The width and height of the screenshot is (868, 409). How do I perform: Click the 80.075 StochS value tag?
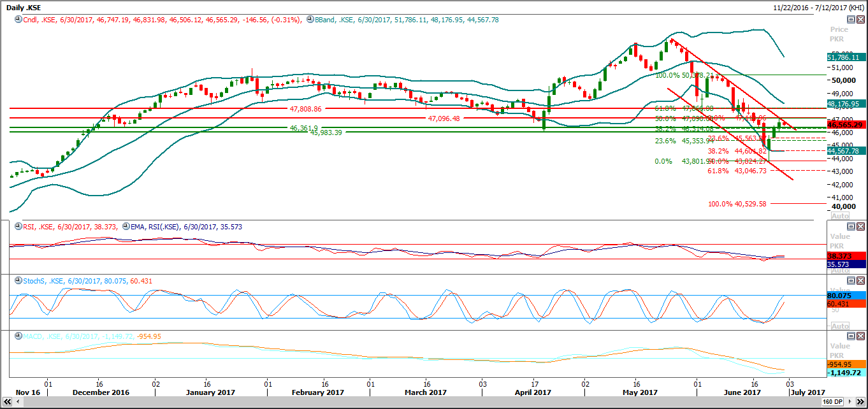[845, 296]
